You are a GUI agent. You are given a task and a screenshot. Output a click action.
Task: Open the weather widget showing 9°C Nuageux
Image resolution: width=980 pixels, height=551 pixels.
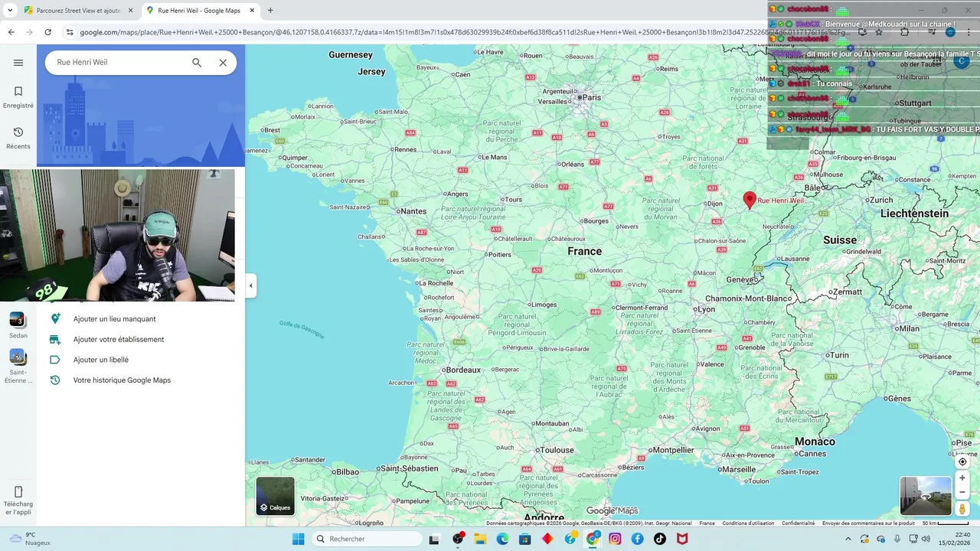[29, 539]
